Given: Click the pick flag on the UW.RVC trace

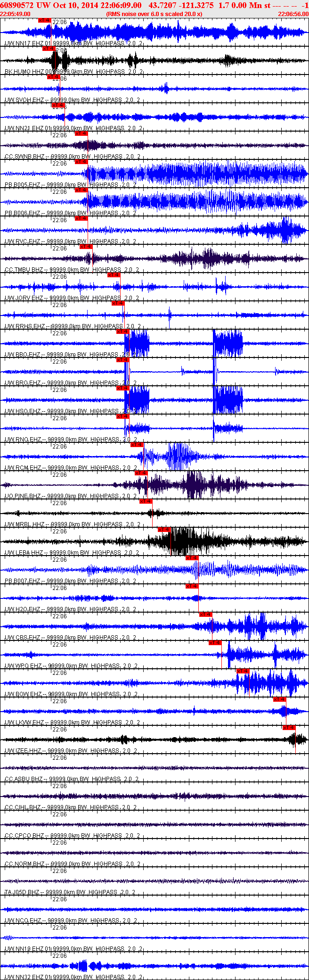Looking at the screenshot, I should click(81, 218).
